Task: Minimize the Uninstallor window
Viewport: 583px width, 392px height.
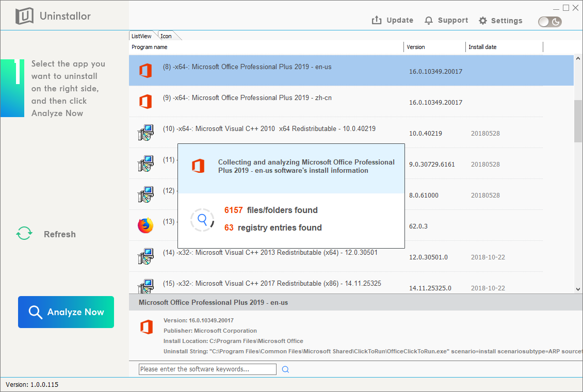Action: 556,8
